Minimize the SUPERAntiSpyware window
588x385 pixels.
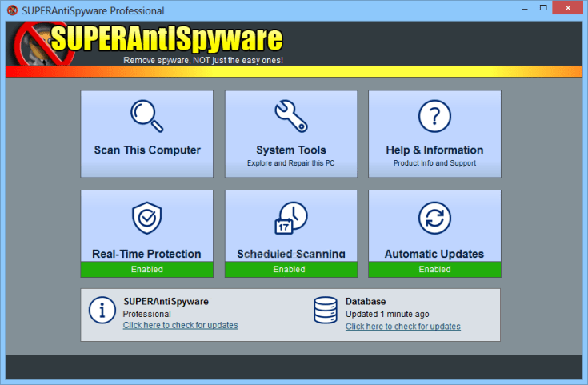(x=525, y=8)
